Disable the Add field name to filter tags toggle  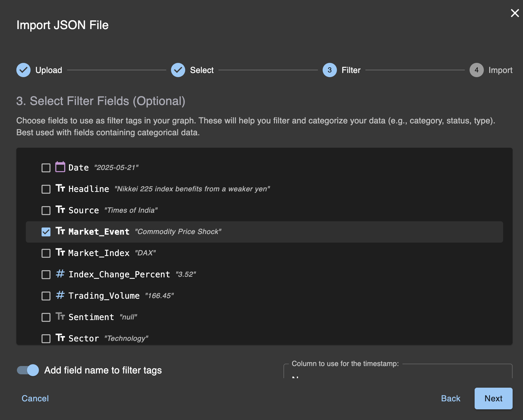tap(28, 370)
